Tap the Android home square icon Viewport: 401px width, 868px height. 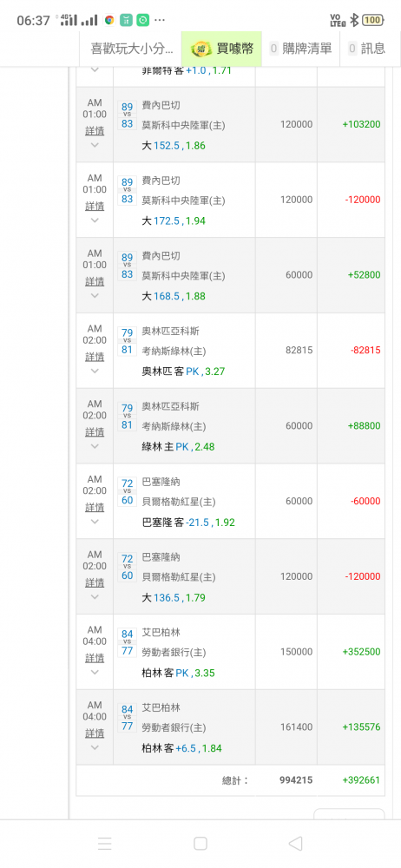(200, 843)
